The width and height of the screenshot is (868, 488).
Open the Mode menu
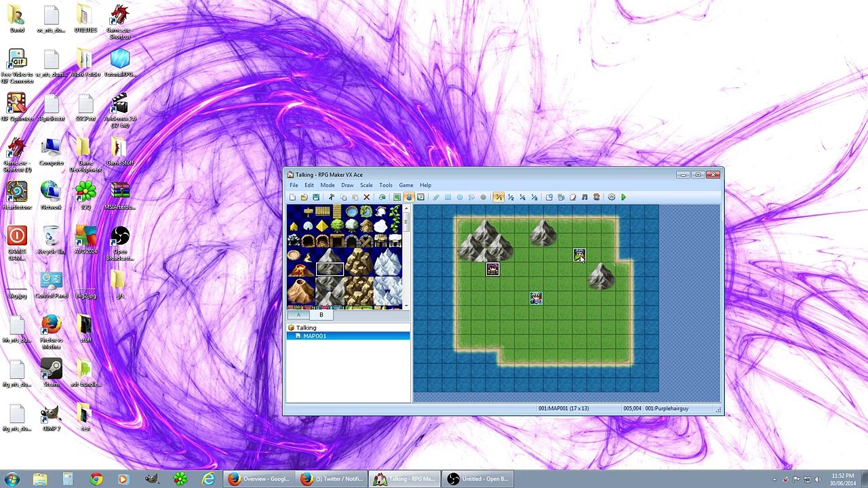[328, 185]
